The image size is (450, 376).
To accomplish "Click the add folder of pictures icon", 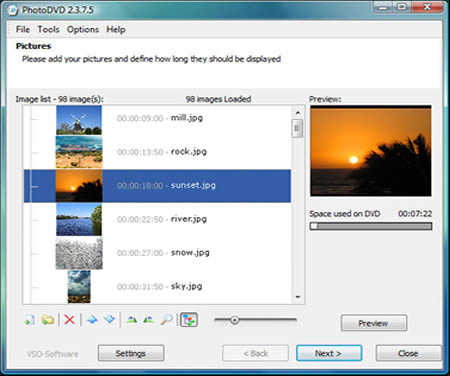I will (x=48, y=320).
